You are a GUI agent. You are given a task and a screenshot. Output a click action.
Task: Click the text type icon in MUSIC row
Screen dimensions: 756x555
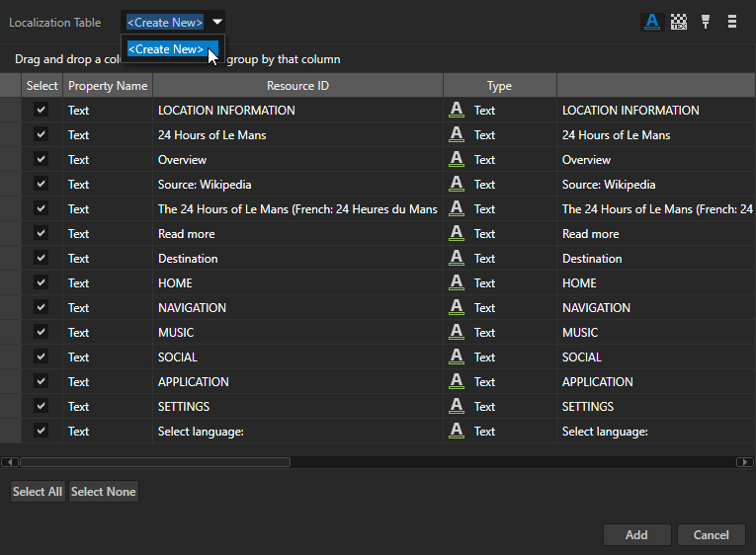click(457, 332)
